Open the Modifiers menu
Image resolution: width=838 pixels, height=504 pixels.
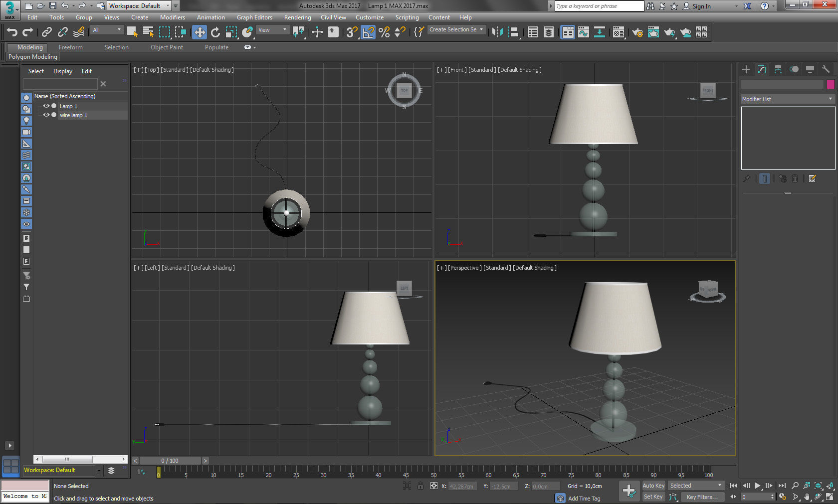173,17
